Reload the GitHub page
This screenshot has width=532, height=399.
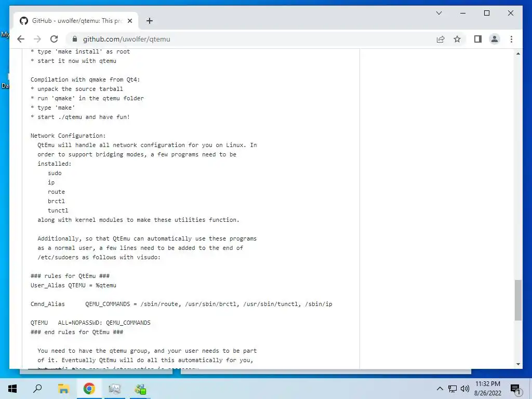[x=54, y=39]
